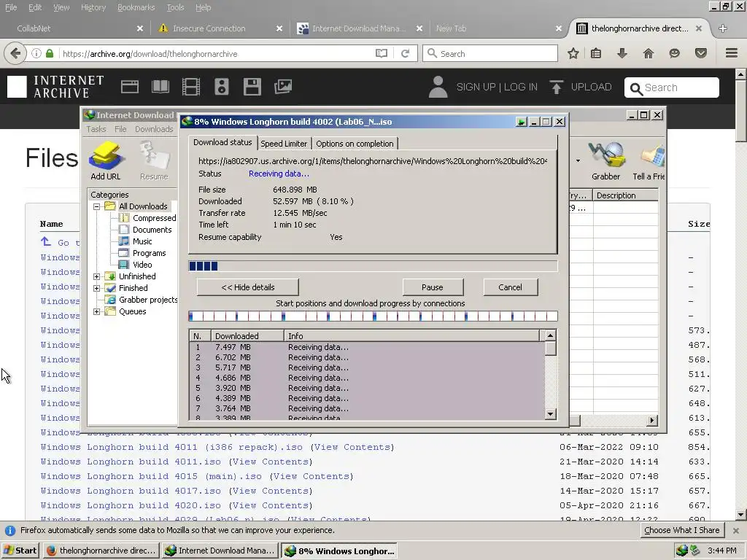Go to Firefox home page icon
The image size is (747, 560).
[649, 53]
